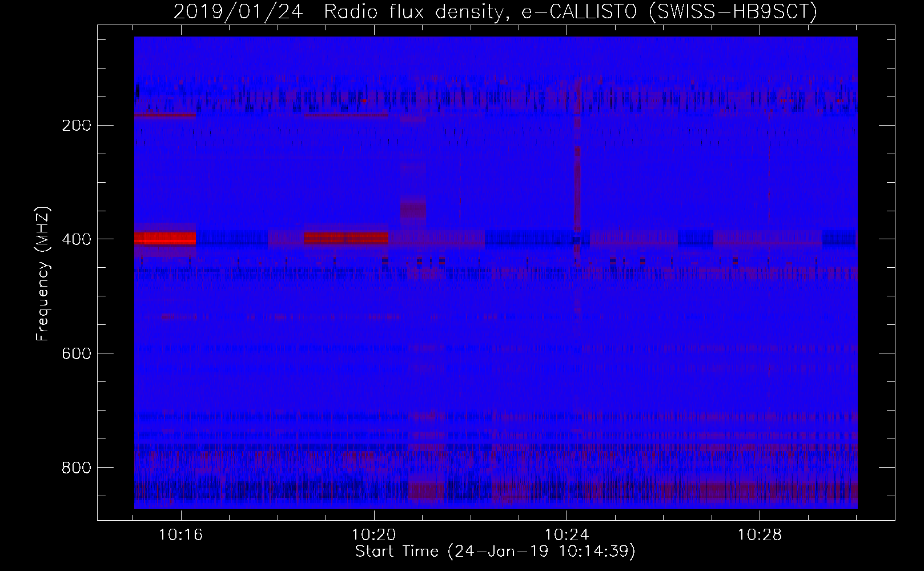Click the 400 frequency tick label
Screen dimensions: 924x571
77,239
